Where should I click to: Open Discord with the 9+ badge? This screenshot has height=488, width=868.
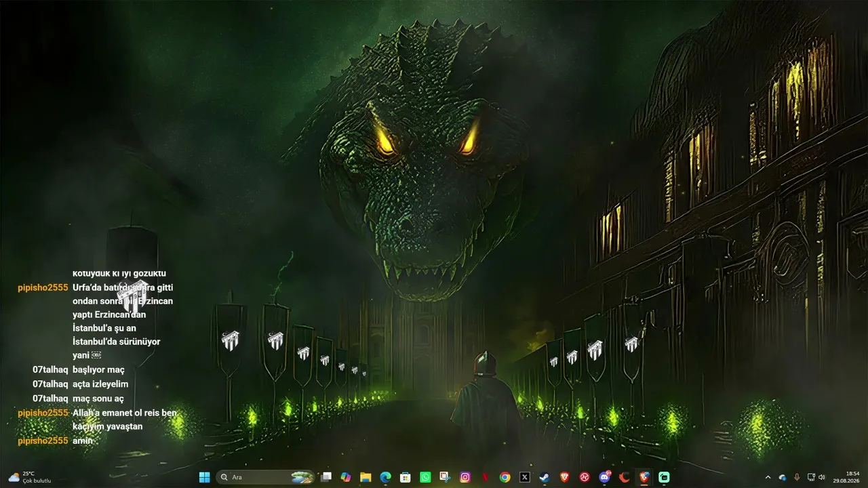pos(604,477)
